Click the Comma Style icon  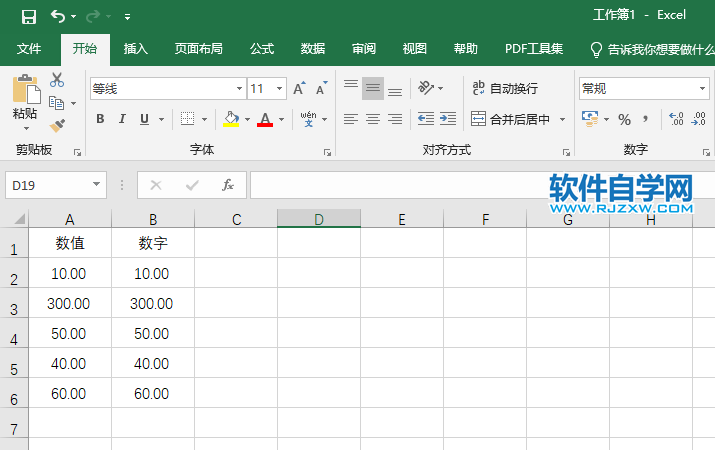tap(645, 119)
